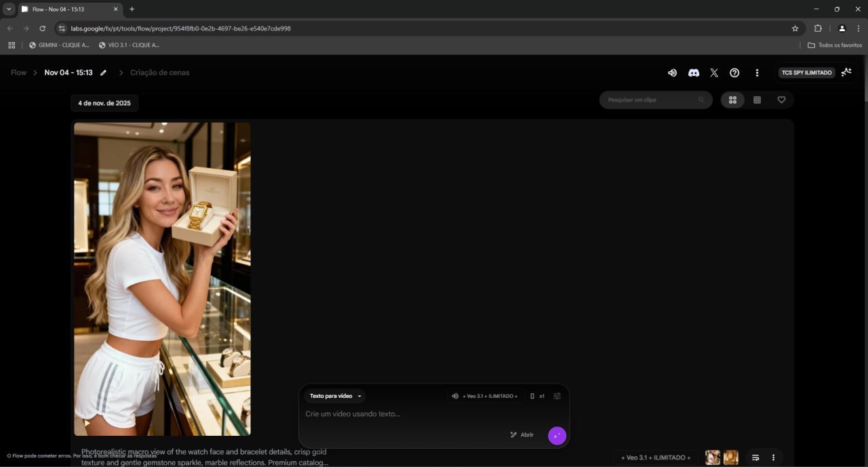Image resolution: width=868 pixels, height=467 pixels.
Task: Open the Veo 3.1 model selector in prompt box
Action: 484,396
